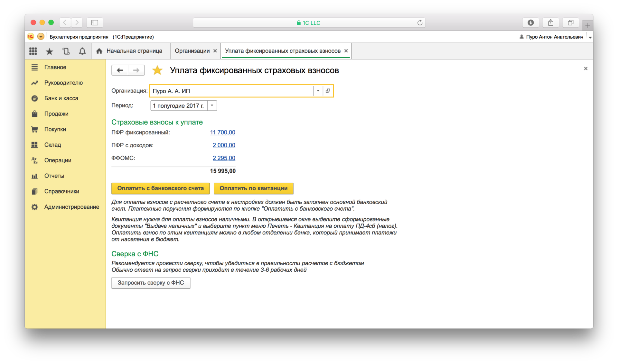This screenshot has height=364, width=618.
Task: Close the Уплата фиксированных страховых взносов tab
Action: tap(346, 51)
